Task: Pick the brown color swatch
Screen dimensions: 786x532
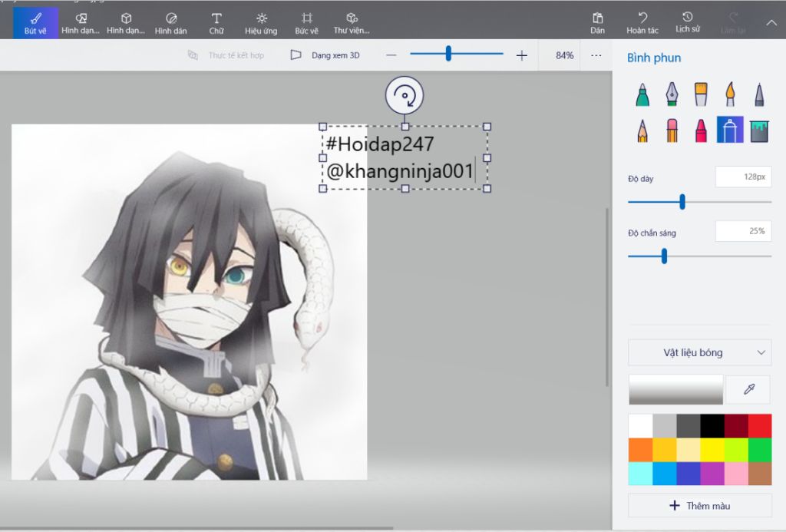Action: click(760, 474)
